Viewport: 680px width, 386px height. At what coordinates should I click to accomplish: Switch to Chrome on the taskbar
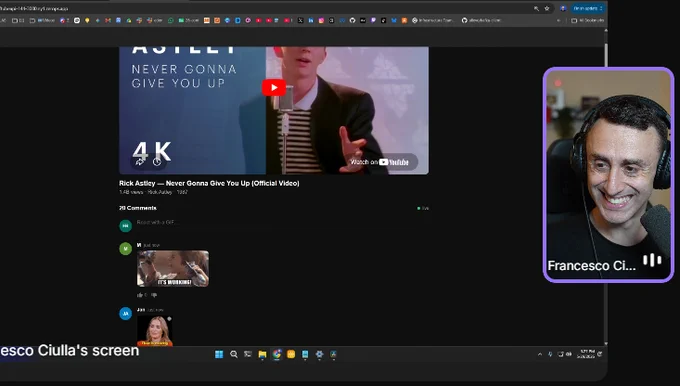(x=277, y=354)
